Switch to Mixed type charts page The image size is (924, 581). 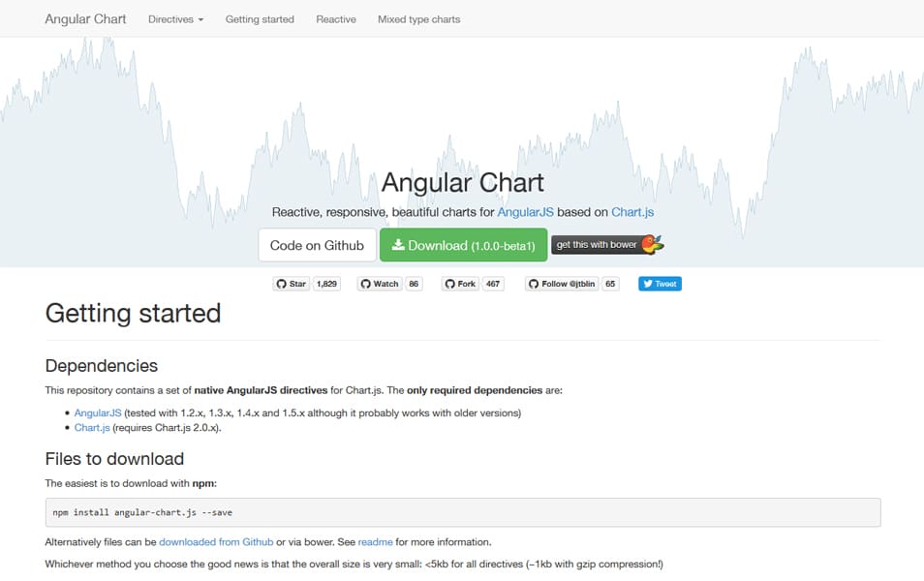click(418, 18)
